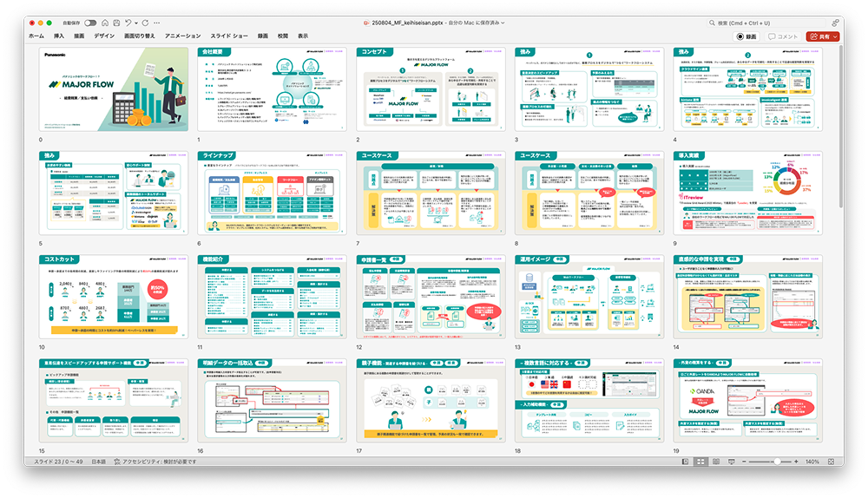Open the 描画 ribbon tab
The width and height of the screenshot is (868, 498).
click(x=79, y=36)
